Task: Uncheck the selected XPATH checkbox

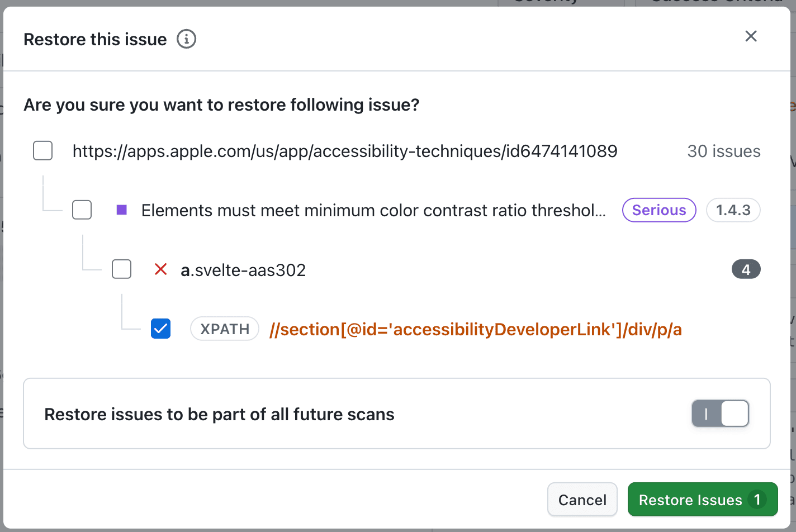Action: pyautogui.click(x=160, y=329)
